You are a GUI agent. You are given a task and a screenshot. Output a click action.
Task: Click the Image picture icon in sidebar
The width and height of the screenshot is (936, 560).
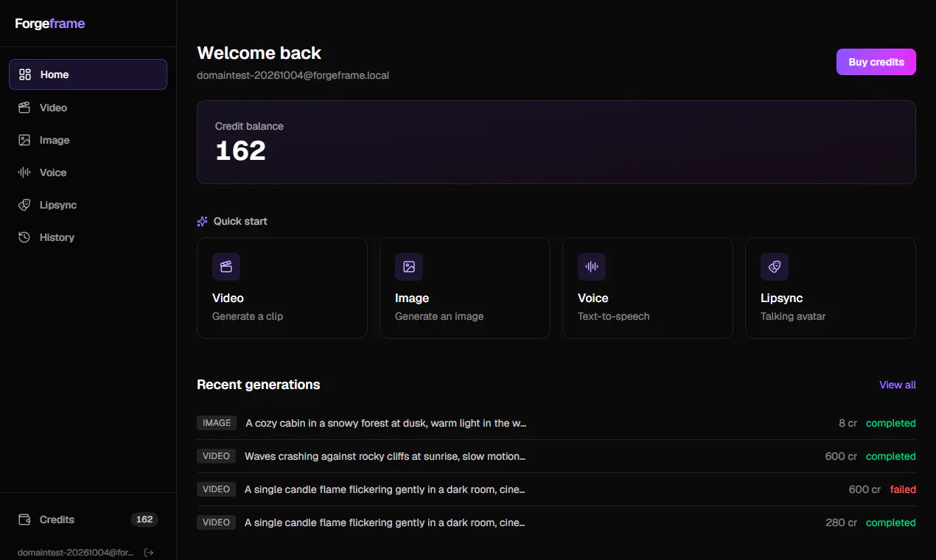point(25,140)
